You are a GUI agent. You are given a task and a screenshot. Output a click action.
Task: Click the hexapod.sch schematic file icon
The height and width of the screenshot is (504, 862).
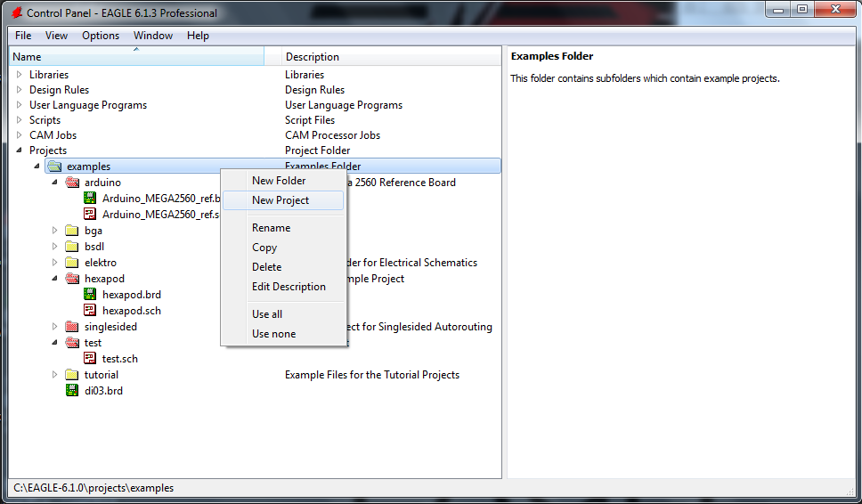[x=90, y=311]
